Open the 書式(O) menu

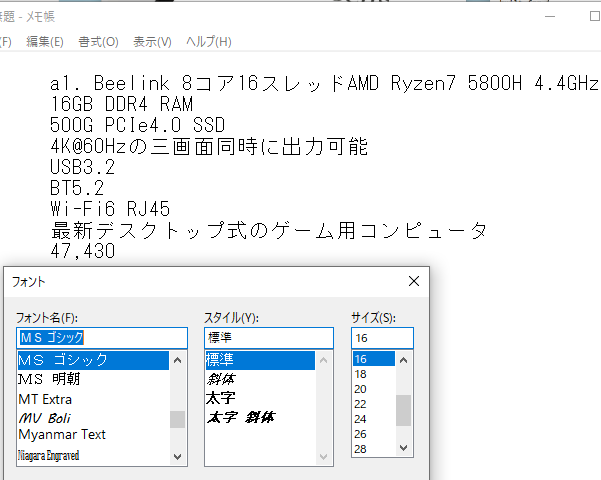click(x=99, y=41)
